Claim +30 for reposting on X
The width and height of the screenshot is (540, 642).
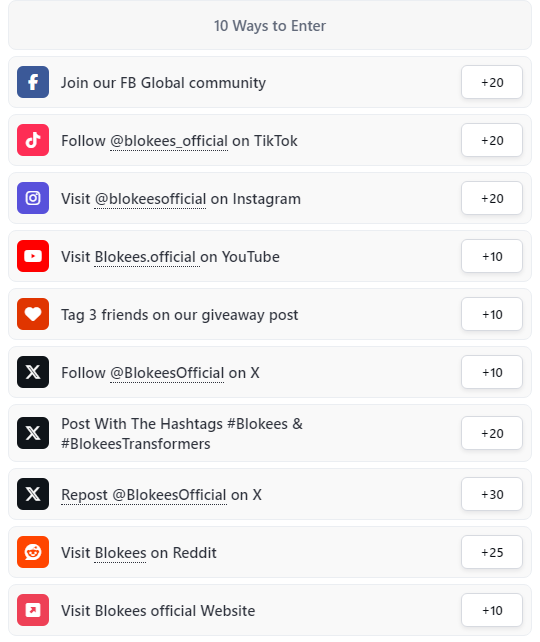[x=492, y=494]
